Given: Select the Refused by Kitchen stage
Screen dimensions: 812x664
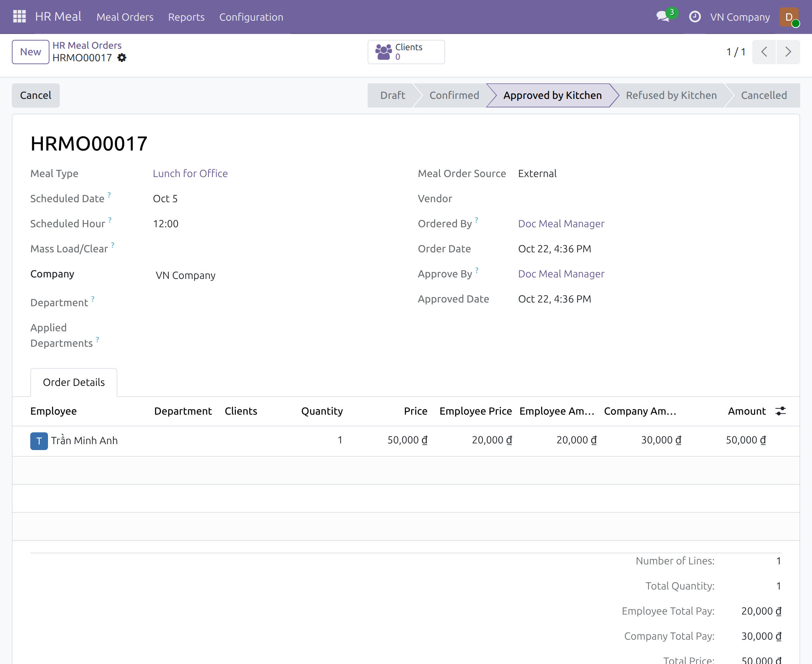Looking at the screenshot, I should pos(671,95).
